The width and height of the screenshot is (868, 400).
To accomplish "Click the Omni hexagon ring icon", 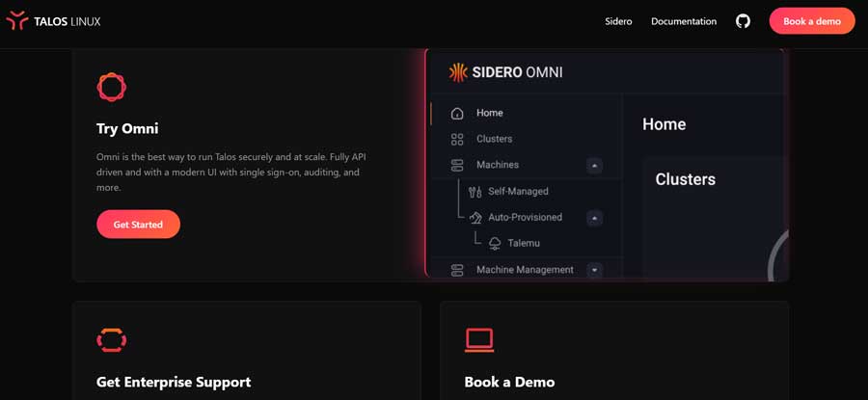I will (x=112, y=88).
